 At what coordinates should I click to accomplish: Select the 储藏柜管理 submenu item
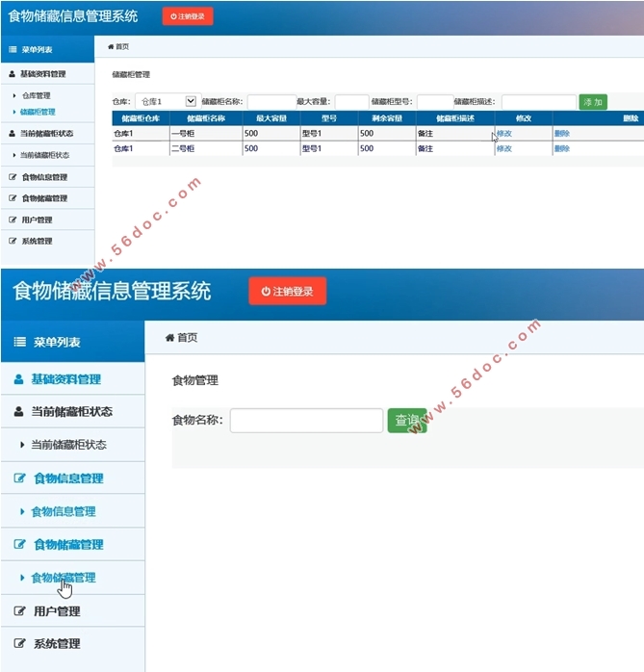[37, 112]
